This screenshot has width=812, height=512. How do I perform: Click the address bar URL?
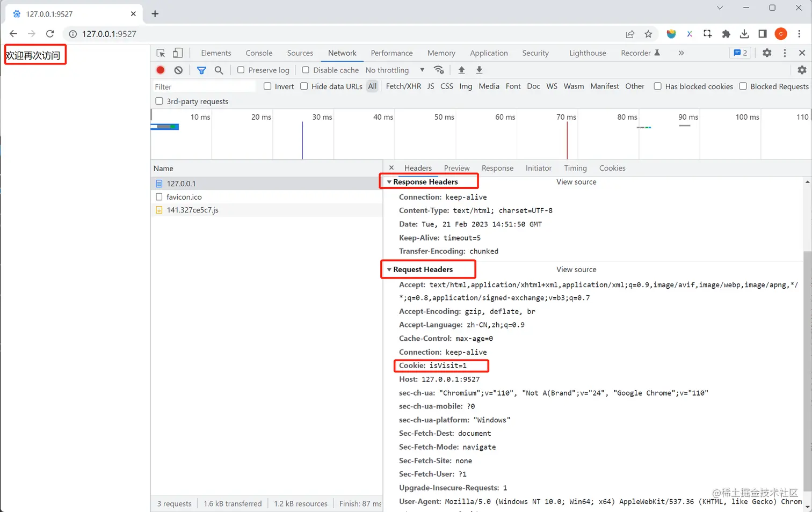click(109, 34)
